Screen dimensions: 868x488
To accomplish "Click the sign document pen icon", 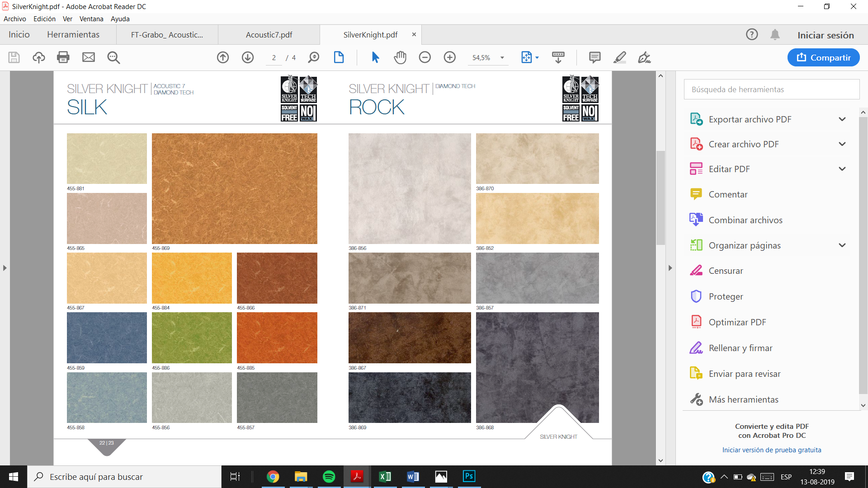I will (644, 57).
